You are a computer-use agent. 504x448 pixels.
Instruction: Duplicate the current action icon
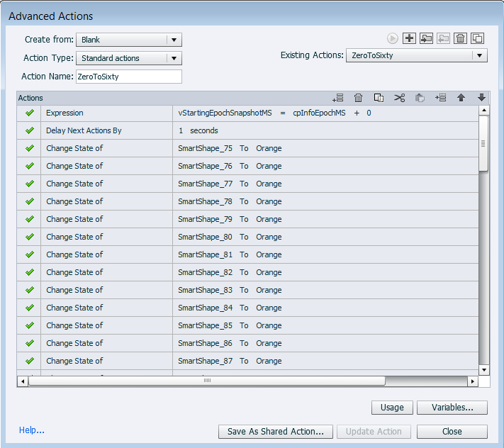[x=478, y=39]
